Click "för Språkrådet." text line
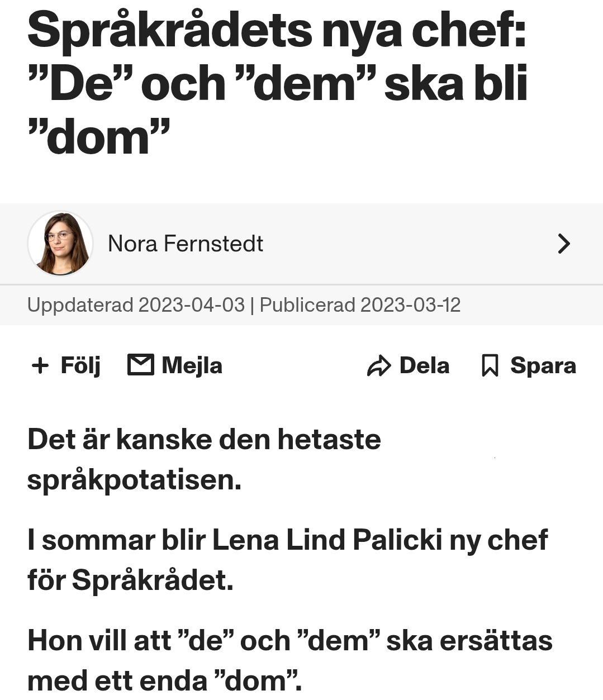 click(130, 580)
